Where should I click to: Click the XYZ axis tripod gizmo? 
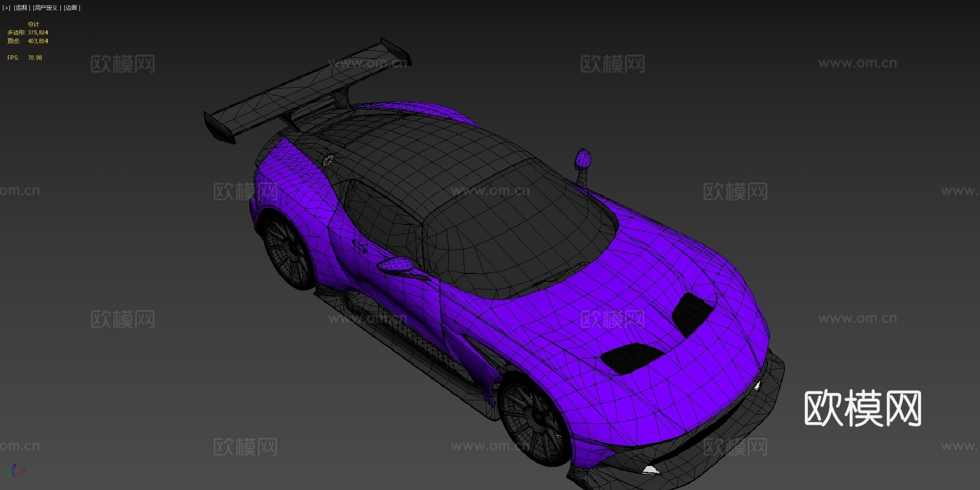(14, 471)
